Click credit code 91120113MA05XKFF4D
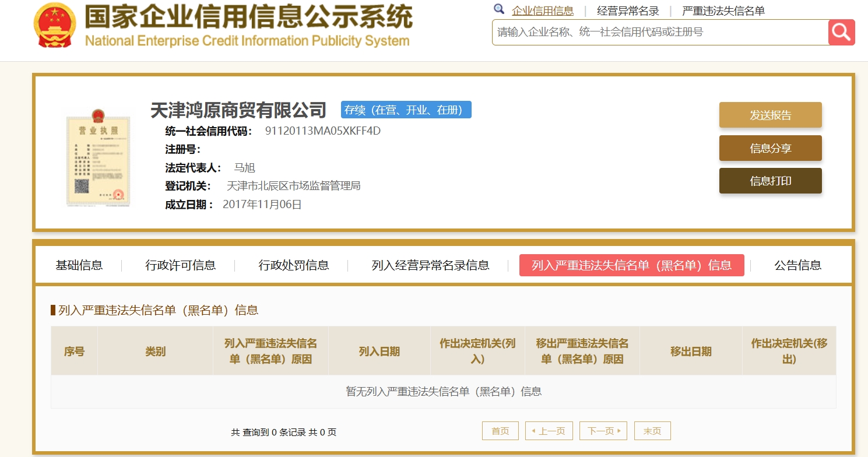Viewport: 868px width, 457px height. point(322,131)
